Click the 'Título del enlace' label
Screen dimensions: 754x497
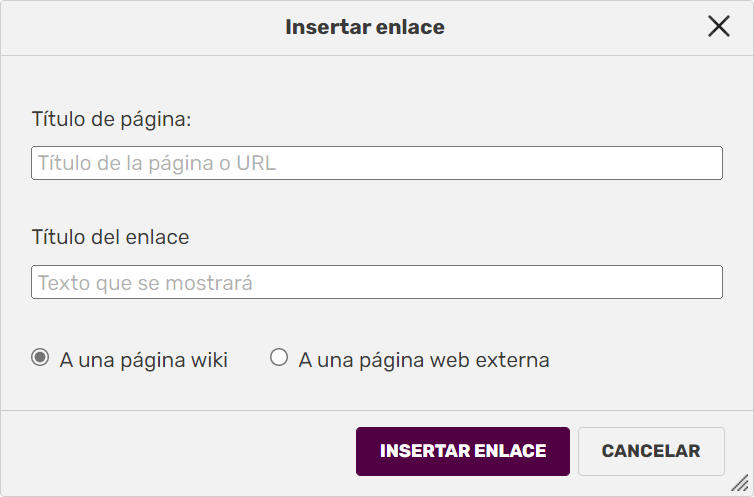pos(110,237)
